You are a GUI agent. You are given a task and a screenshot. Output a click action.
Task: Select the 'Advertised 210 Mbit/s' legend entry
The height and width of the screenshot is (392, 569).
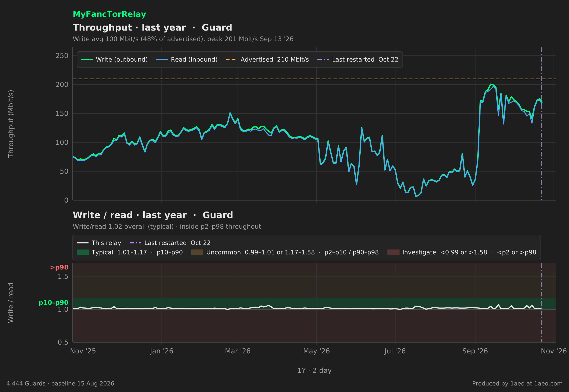(x=267, y=60)
